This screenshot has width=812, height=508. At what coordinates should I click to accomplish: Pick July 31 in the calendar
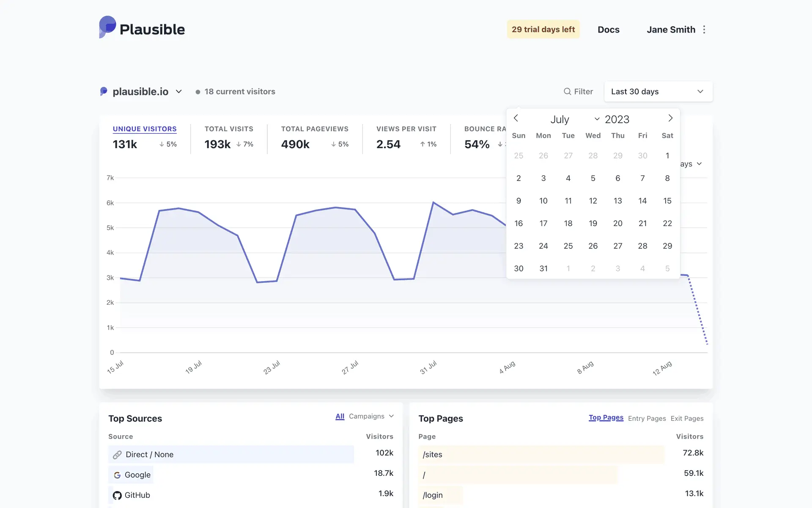pos(543,268)
